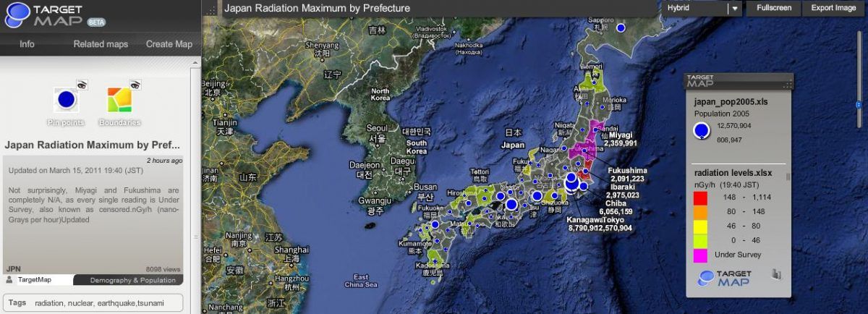This screenshot has width=868, height=314.
Task: Click the magenta Under Survey swatch
Action: click(x=700, y=255)
